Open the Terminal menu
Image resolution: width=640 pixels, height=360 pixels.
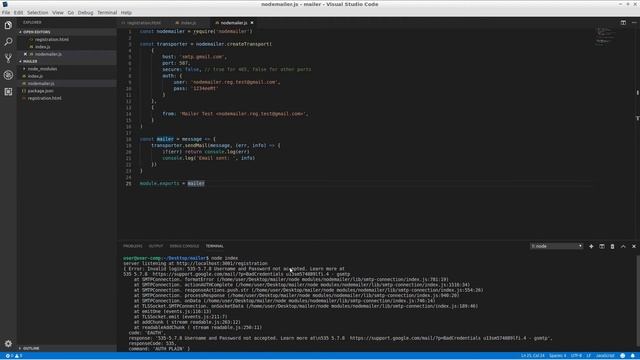click(x=107, y=13)
